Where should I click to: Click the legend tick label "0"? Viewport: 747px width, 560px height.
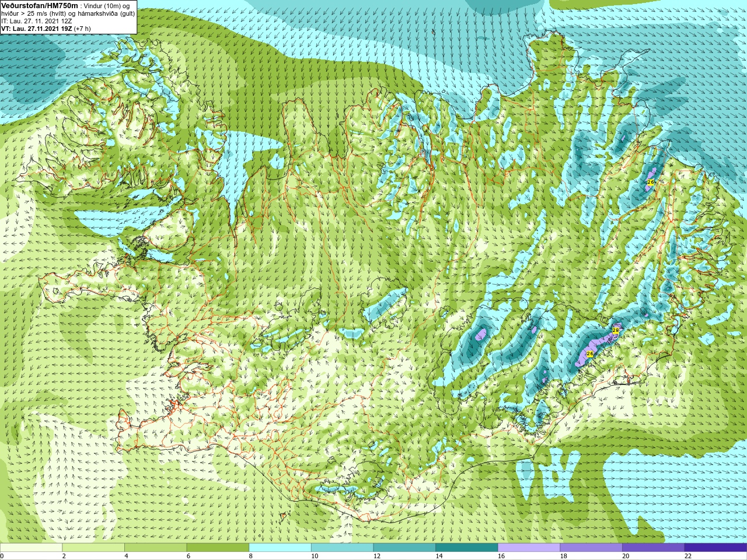[x=2, y=556]
